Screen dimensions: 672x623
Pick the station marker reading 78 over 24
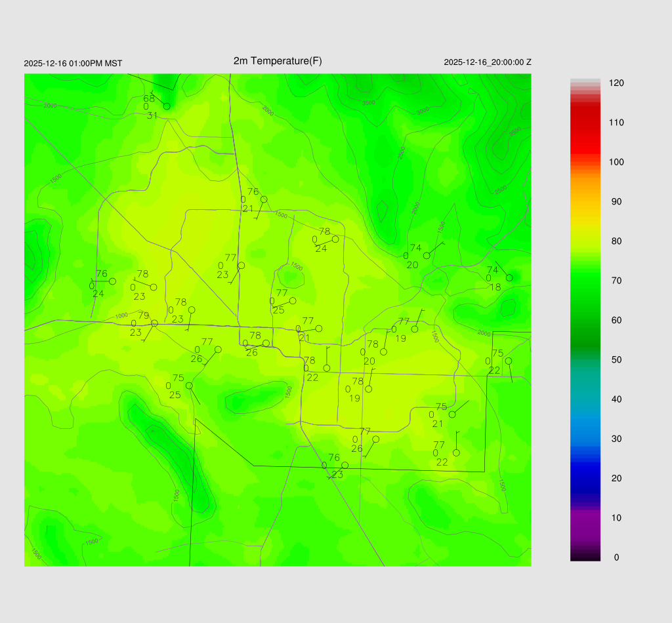335,239
